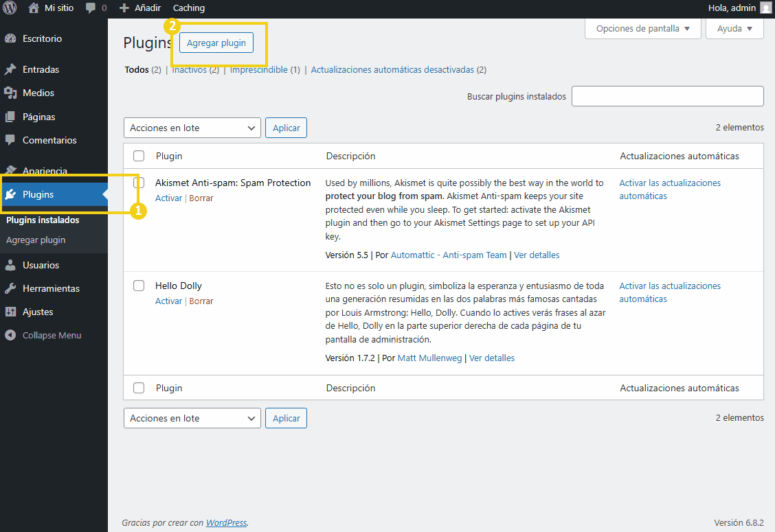Image resolution: width=775 pixels, height=532 pixels.
Task: Open the site home icon
Action: (x=34, y=8)
